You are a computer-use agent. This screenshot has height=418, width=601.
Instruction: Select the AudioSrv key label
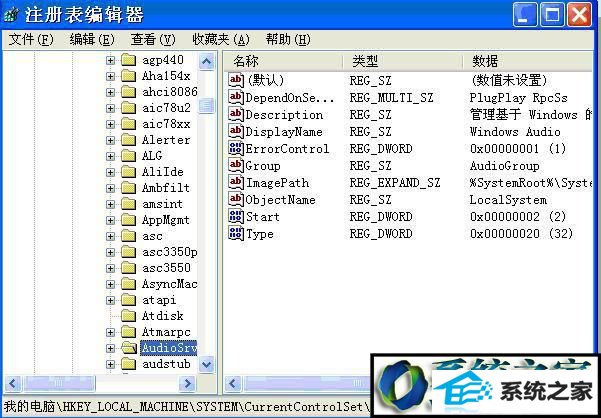pyautogui.click(x=169, y=348)
